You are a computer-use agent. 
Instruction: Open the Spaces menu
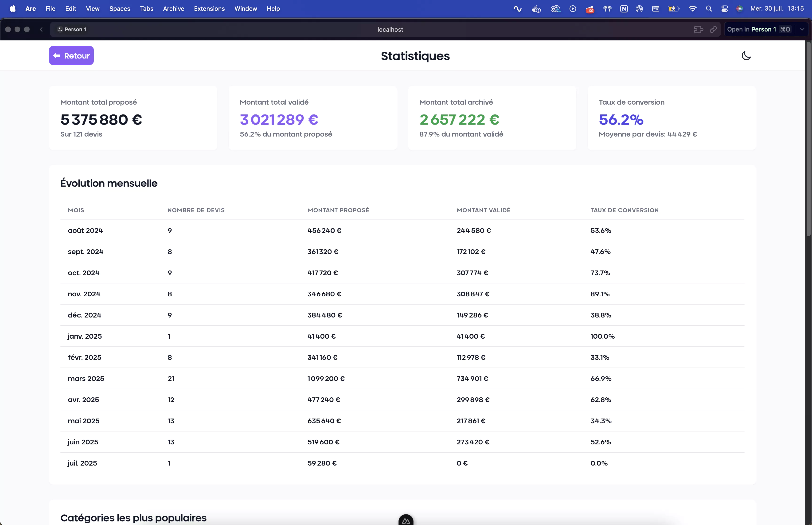click(x=120, y=8)
